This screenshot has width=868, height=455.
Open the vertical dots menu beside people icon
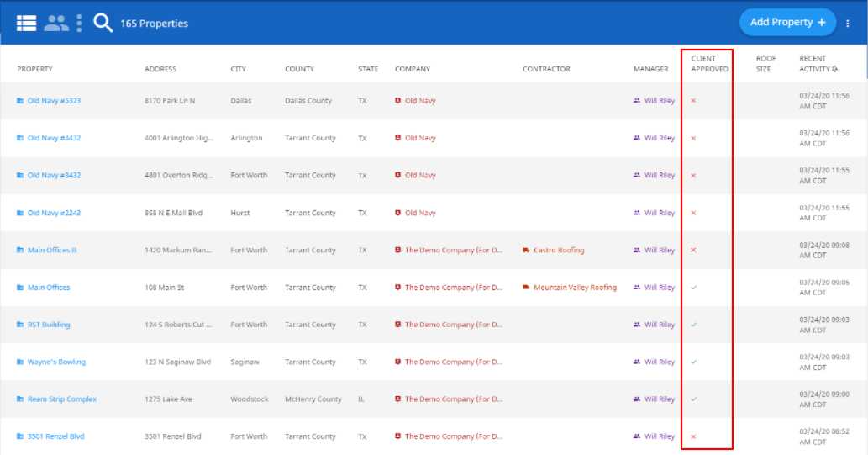pyautogui.click(x=79, y=24)
